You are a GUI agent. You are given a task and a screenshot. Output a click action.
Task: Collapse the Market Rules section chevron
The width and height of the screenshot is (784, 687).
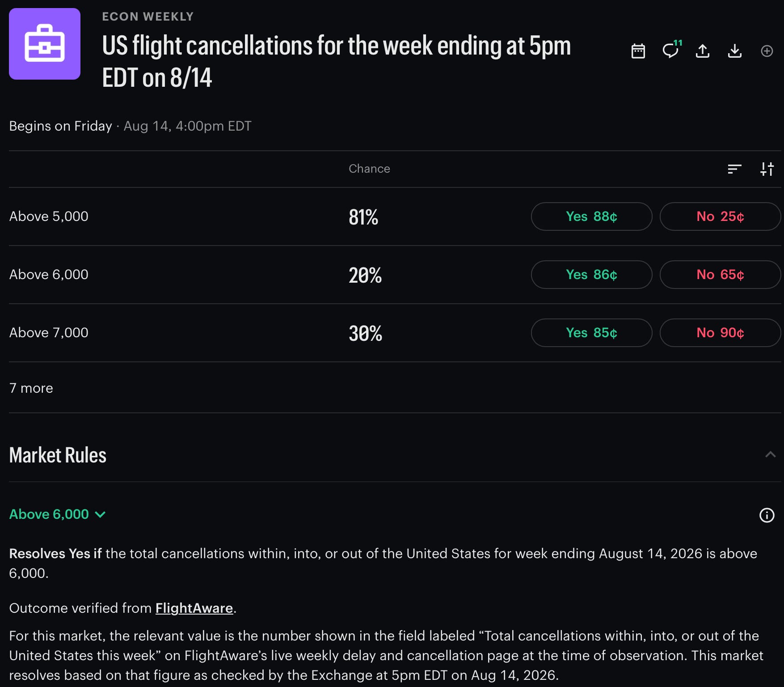[x=770, y=455]
